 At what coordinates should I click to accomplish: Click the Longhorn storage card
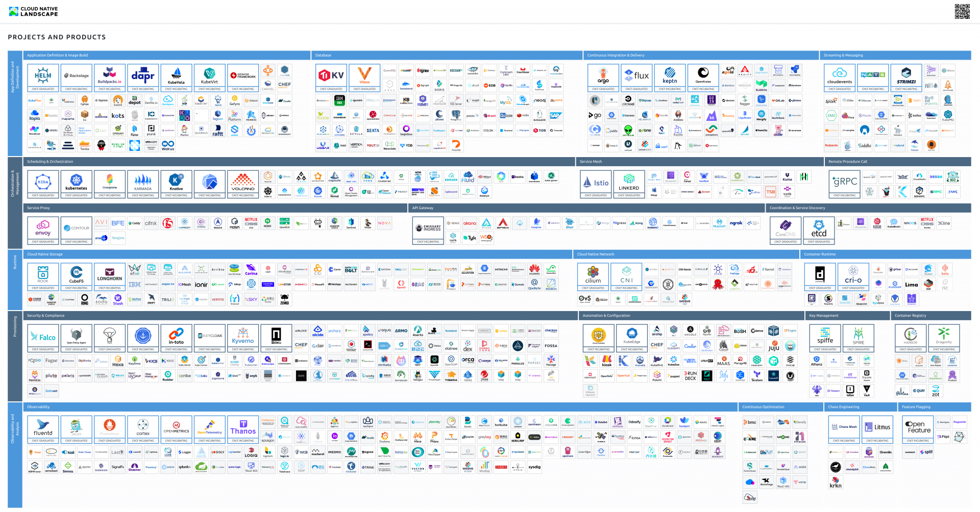pos(110,277)
